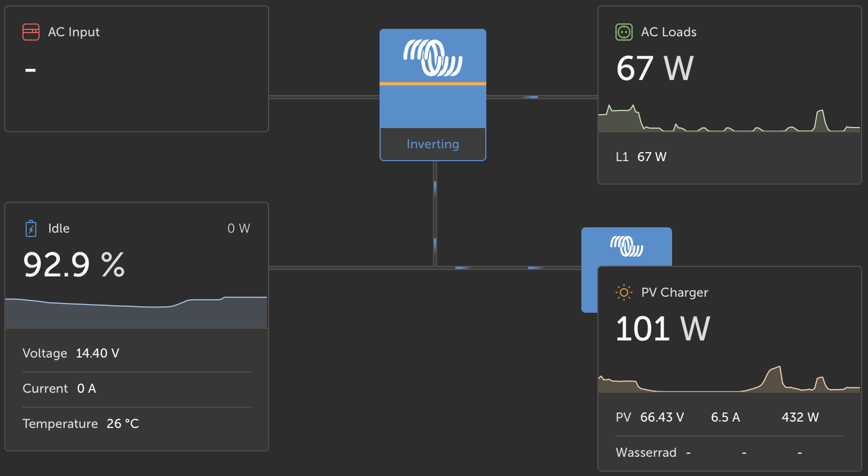868x476 pixels.
Task: Click the AC Input grid icon
Action: pyautogui.click(x=31, y=32)
